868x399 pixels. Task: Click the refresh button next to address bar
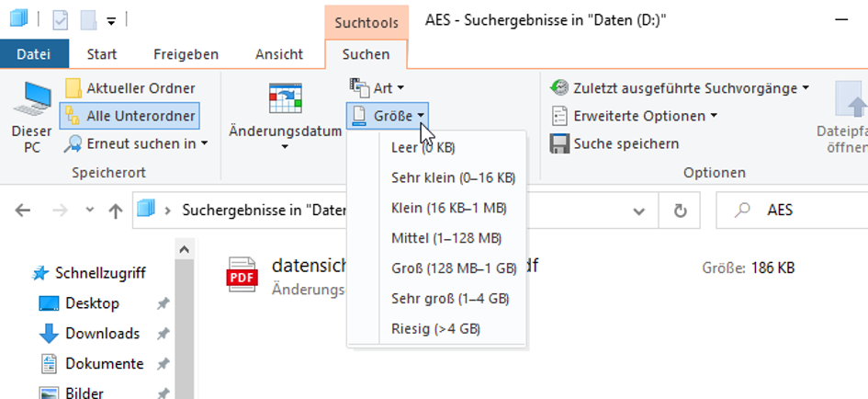click(680, 211)
